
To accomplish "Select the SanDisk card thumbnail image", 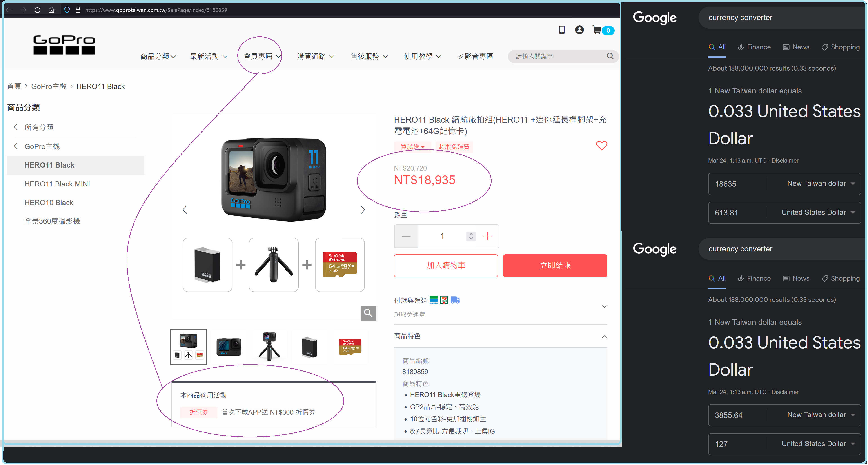I will click(350, 346).
